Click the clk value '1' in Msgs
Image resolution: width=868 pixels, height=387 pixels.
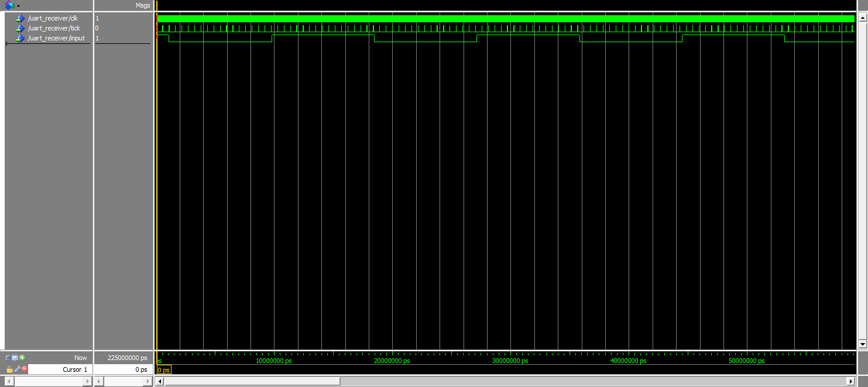pyautogui.click(x=97, y=18)
